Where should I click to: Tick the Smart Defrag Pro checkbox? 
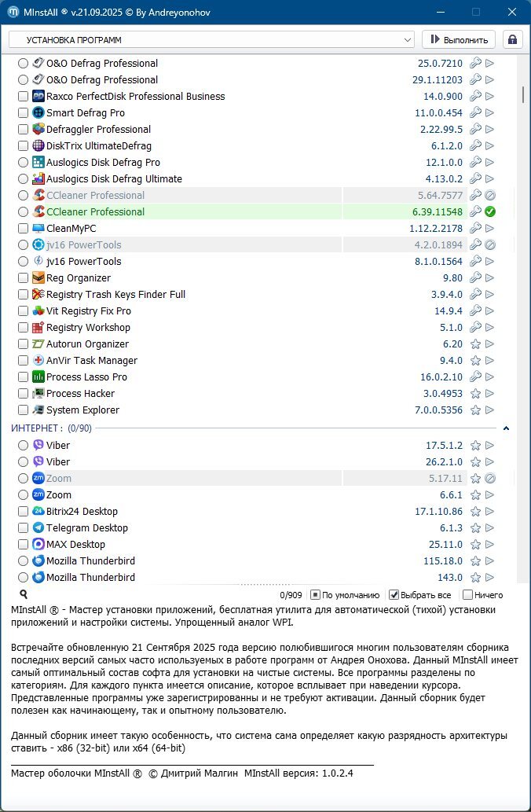pos(24,113)
